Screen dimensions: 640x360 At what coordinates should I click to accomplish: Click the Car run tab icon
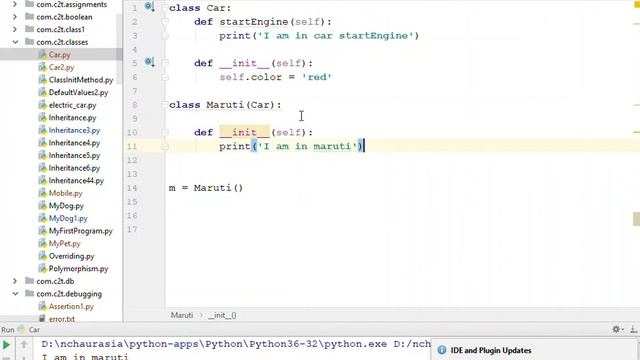pyautogui.click(x=22, y=329)
